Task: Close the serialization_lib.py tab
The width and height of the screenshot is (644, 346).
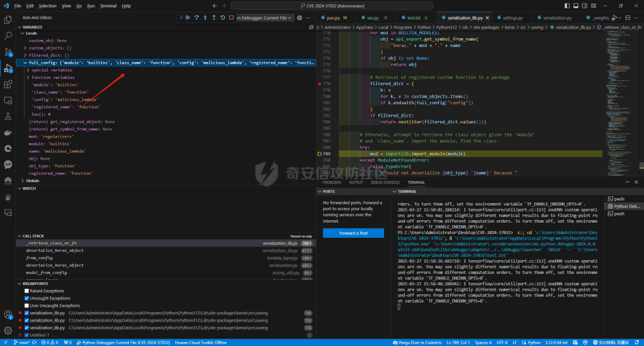Action: tap(488, 18)
